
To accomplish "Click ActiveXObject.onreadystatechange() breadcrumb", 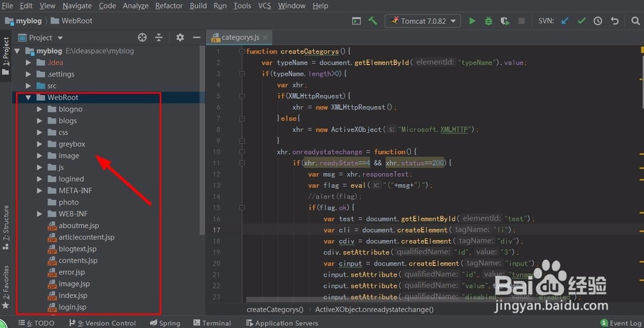I will 374,309.
